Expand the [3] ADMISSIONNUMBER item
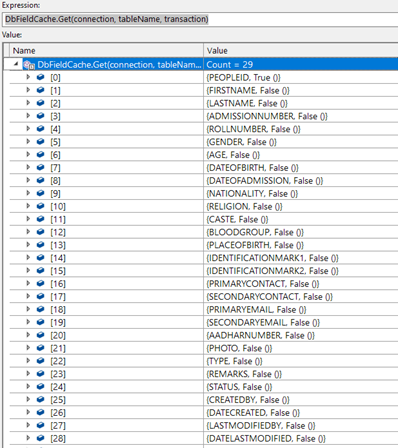Screen dimensions: 398x448 28,116
